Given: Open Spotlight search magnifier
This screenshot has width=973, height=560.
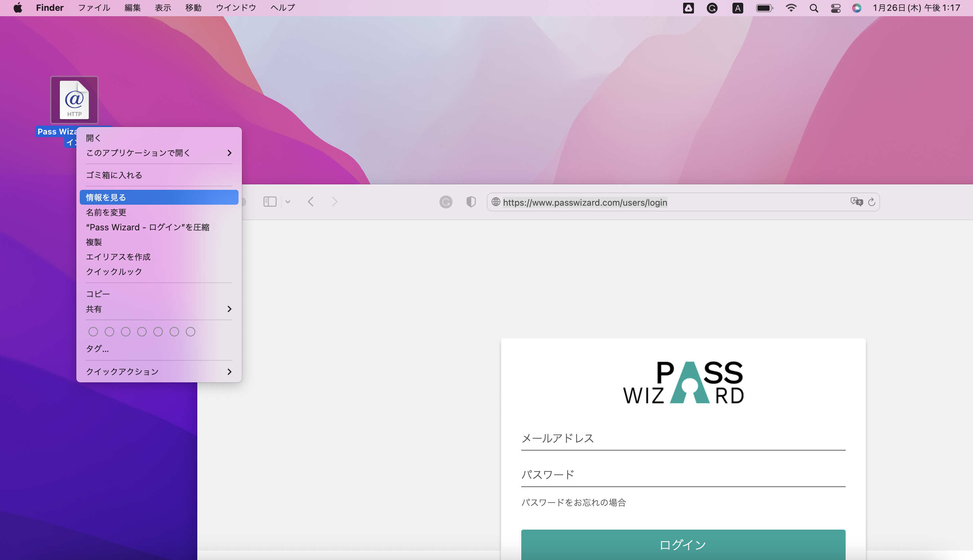Looking at the screenshot, I should [x=814, y=8].
